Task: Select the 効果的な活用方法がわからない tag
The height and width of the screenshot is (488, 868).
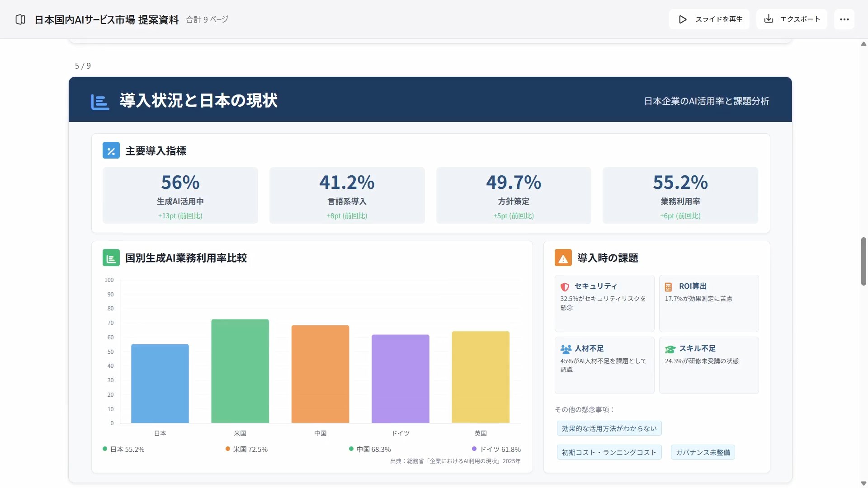Action: click(609, 428)
